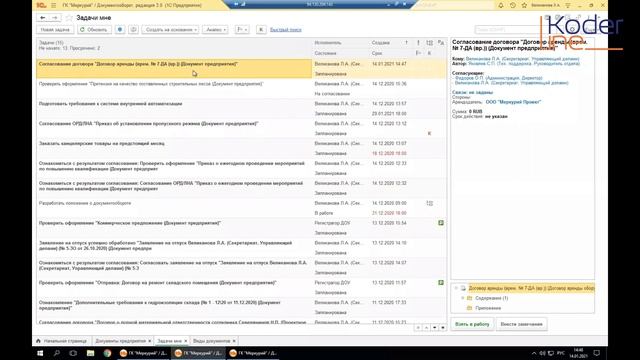Open the 'Анализ' dropdown
The image size is (640, 360).
[215, 29]
